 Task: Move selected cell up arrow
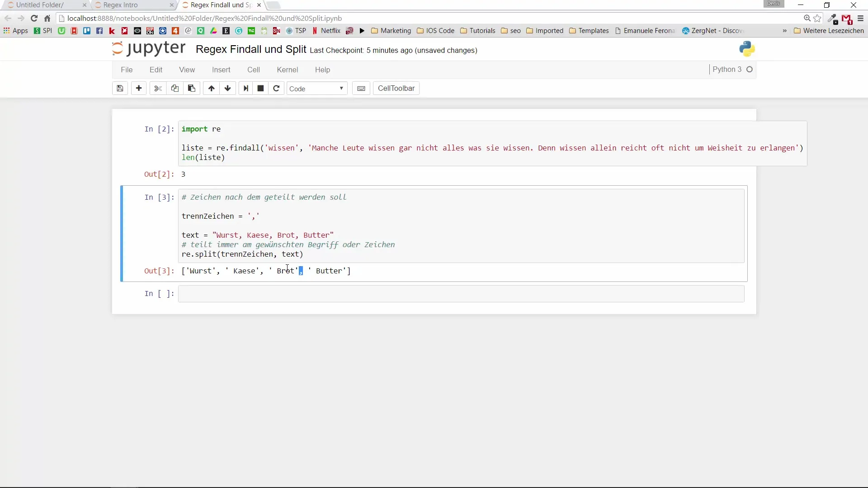click(211, 89)
